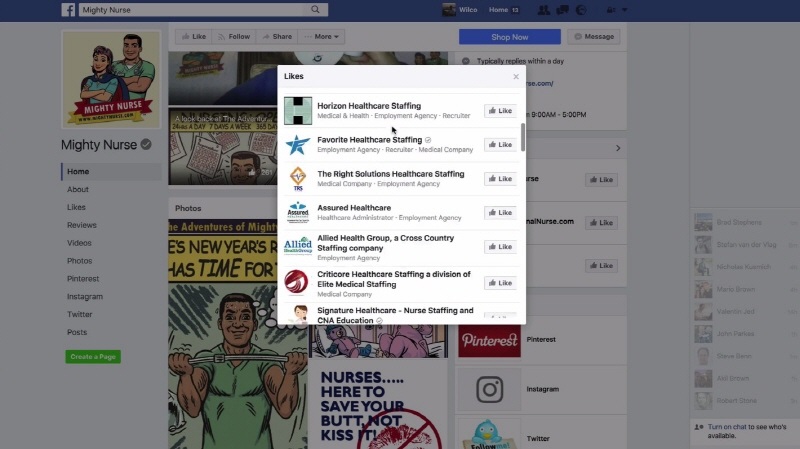Open Criticore Healthcare Staffing red logo
The height and width of the screenshot is (449, 800).
(x=297, y=282)
